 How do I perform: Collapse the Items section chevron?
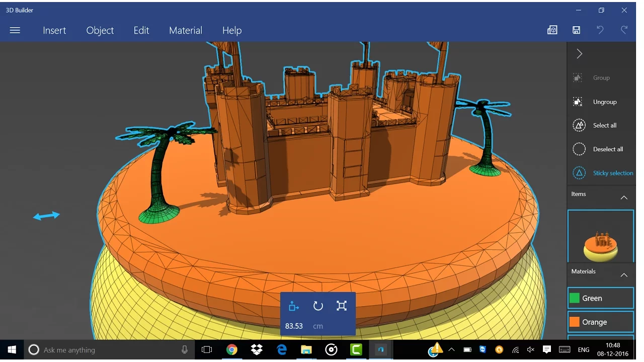click(624, 198)
